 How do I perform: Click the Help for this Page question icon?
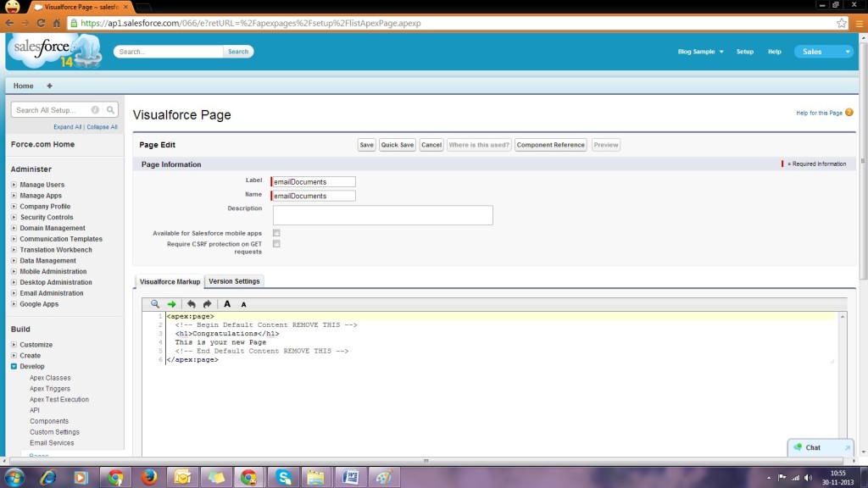pyautogui.click(x=849, y=113)
